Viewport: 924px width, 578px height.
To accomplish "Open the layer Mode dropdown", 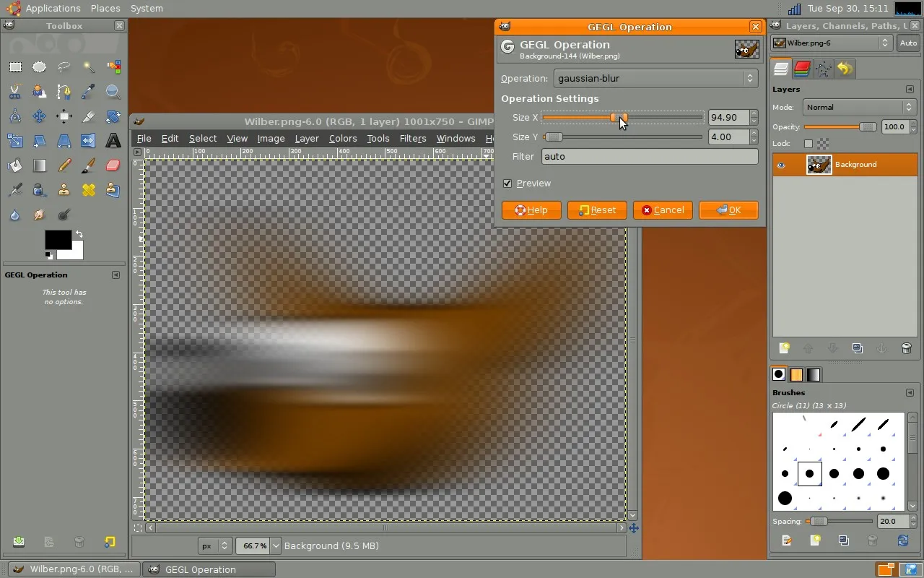I will [x=859, y=108].
